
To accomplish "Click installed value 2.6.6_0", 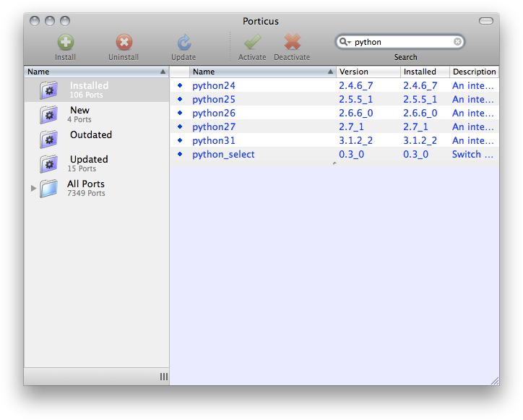I will 420,113.
